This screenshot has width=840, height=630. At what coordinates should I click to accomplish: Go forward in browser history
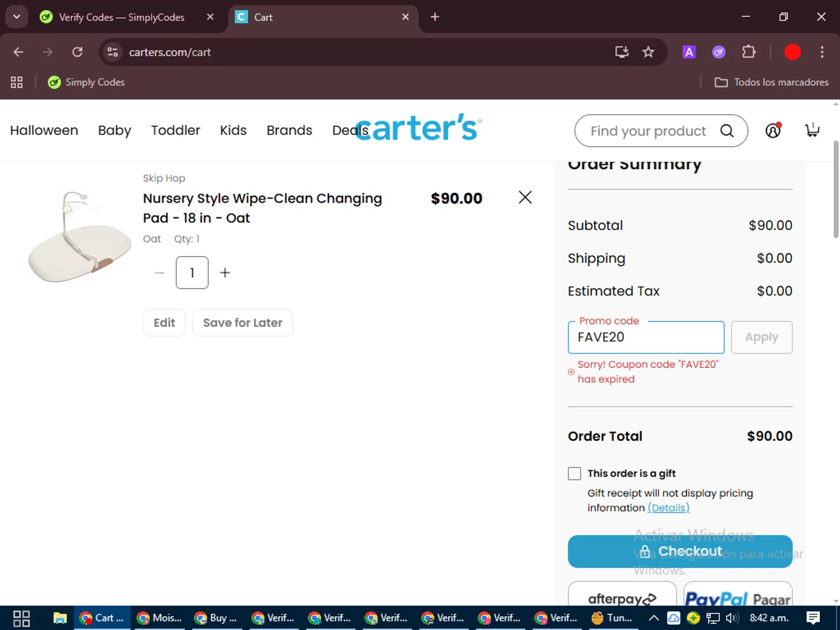[x=48, y=52]
